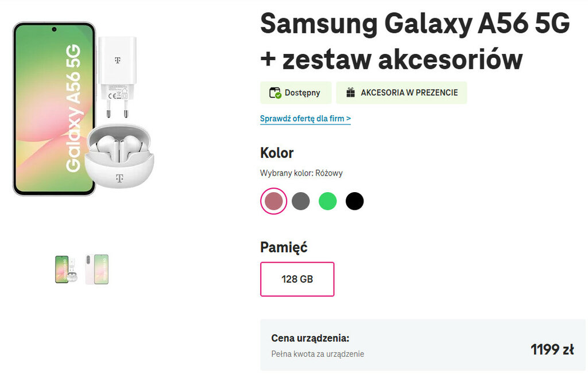This screenshot has width=588, height=386.
Task: Click the Wybrany kolor: Różowy text
Action: pyautogui.click(x=301, y=173)
